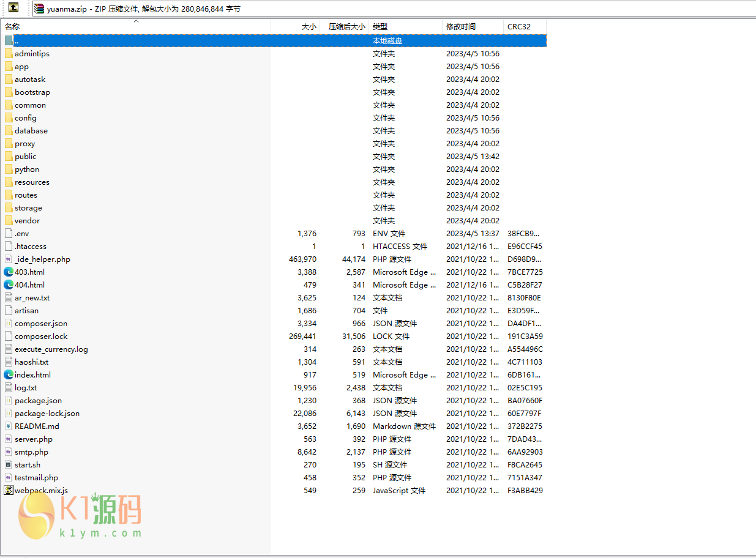Click size value 19,956 of log.txt
756x558 pixels.
pos(305,387)
